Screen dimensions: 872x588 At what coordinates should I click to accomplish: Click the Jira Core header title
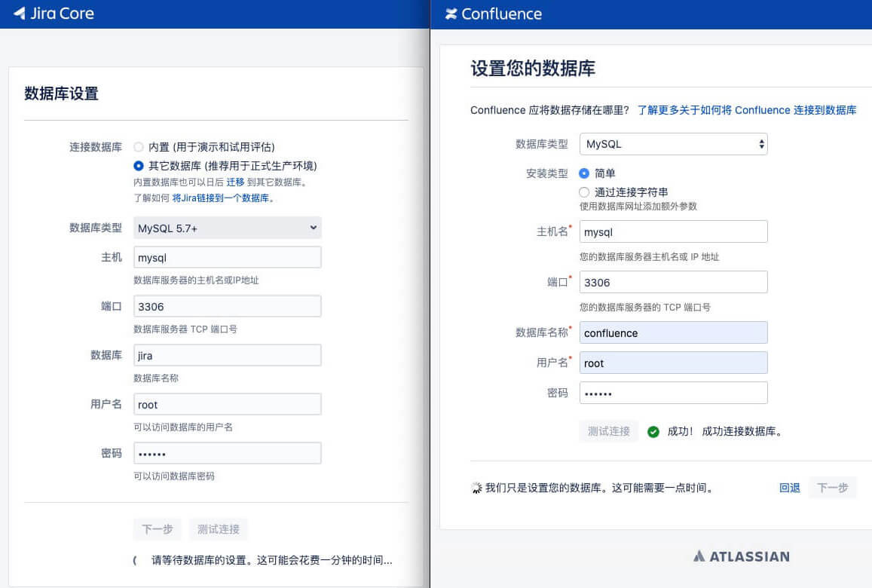[62, 14]
